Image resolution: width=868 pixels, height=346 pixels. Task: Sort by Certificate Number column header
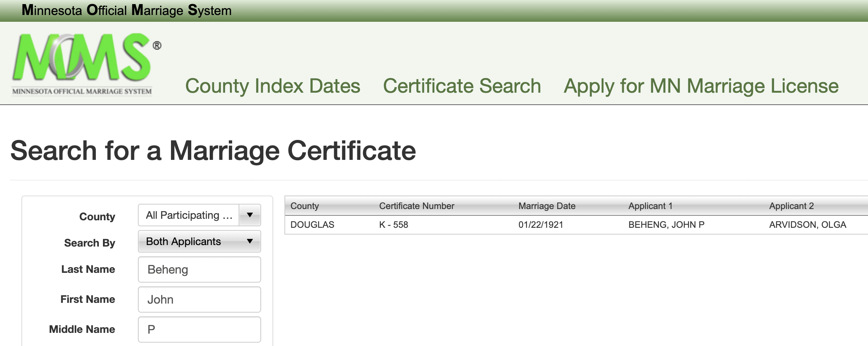416,206
